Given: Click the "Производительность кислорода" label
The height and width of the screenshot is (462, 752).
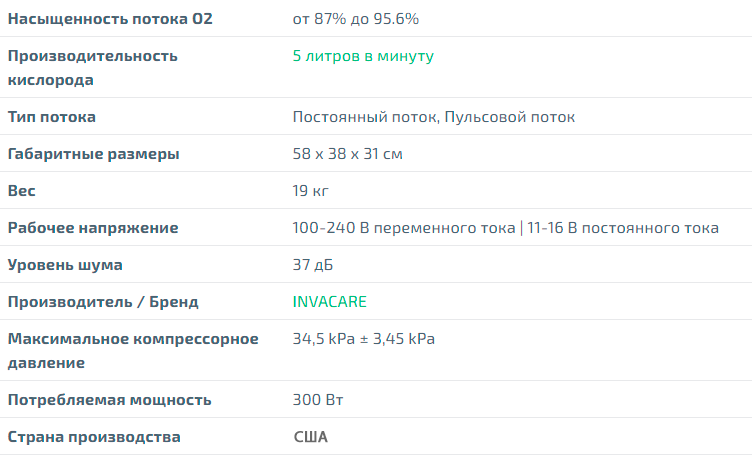Looking at the screenshot, I should pyautogui.click(x=92, y=68).
